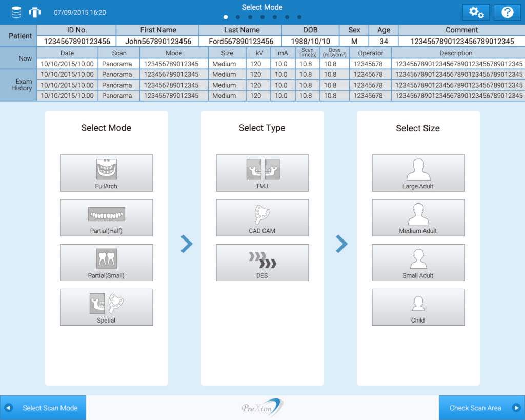Select the FullArch scan mode

click(x=106, y=173)
